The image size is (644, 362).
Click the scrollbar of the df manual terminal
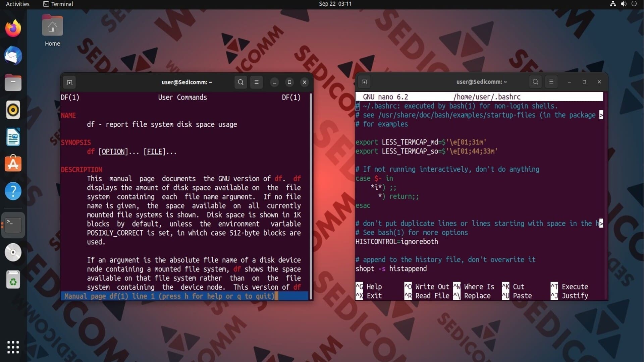click(x=311, y=196)
